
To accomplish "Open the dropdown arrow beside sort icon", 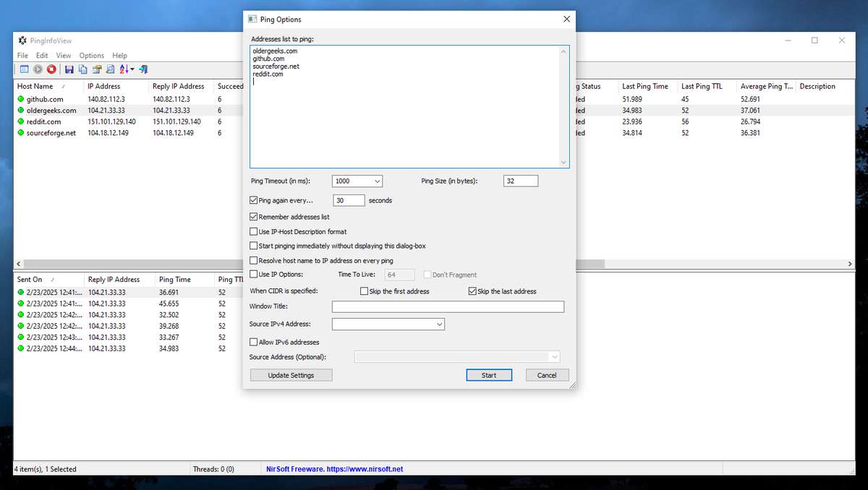I will click(x=132, y=69).
